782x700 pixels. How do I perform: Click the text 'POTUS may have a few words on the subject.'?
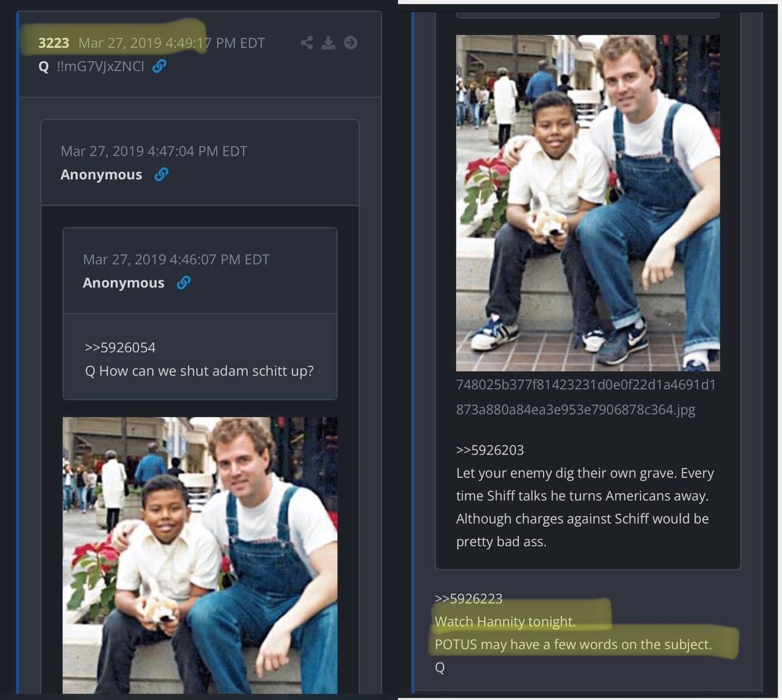pos(573,644)
